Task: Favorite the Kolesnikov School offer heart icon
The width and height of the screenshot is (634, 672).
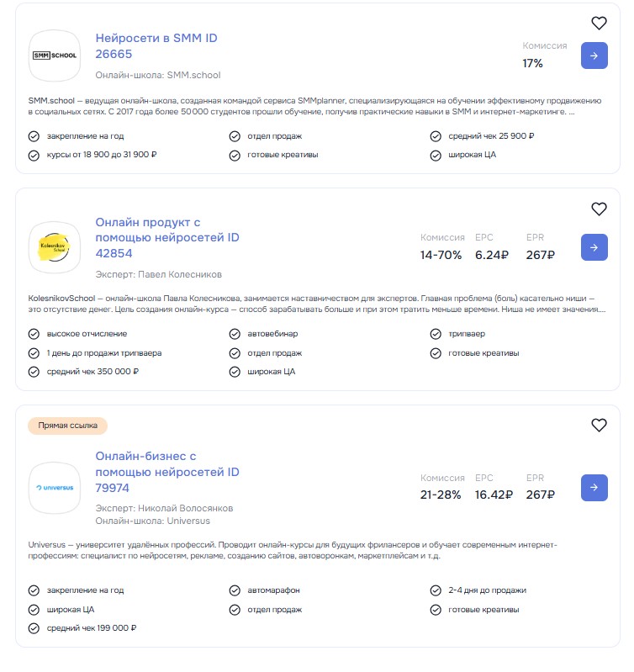Action: (599, 209)
